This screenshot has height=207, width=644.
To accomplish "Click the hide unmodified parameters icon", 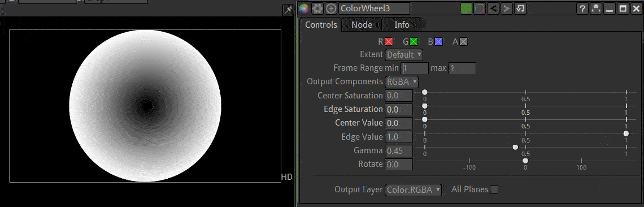I will [595, 8].
